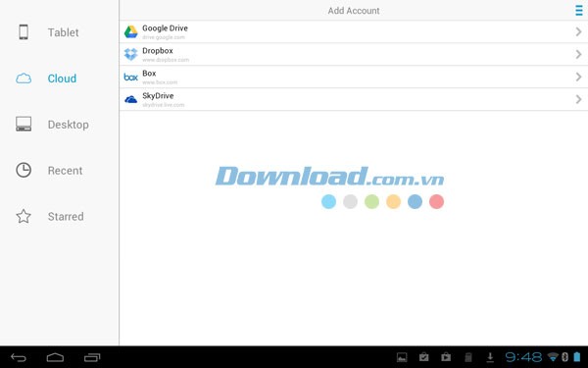Tap the Wi-Fi signal status icon

point(553,357)
